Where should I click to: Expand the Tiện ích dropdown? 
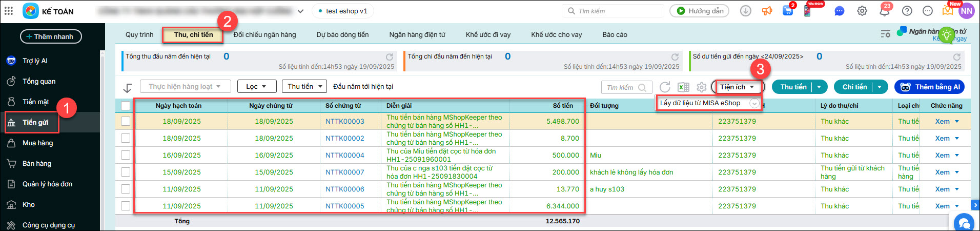click(737, 87)
